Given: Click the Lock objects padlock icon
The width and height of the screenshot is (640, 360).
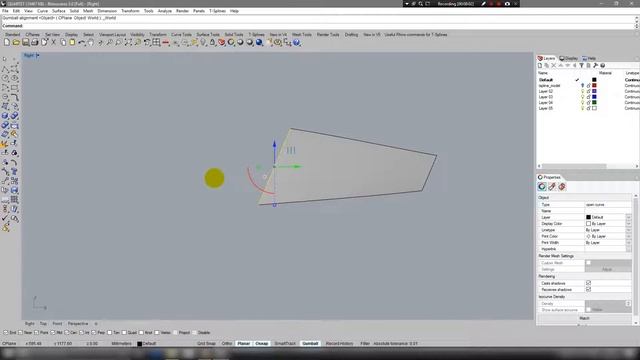Looking at the screenshot, I should pos(212,42).
